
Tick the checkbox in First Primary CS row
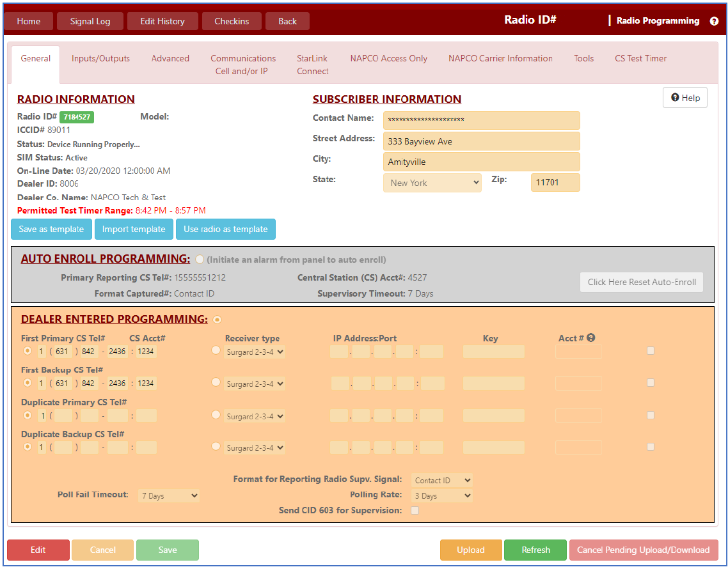click(651, 350)
